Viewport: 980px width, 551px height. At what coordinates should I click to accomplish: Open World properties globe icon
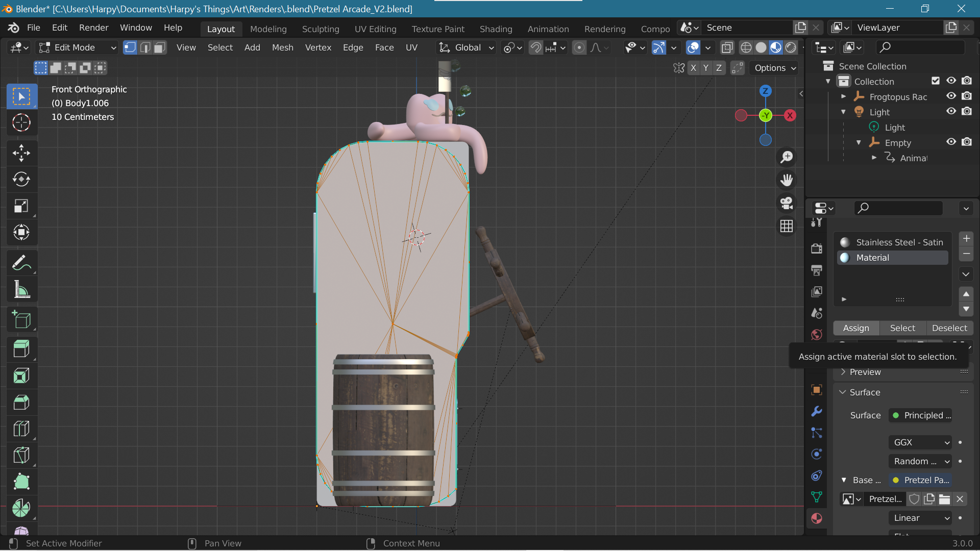[817, 335]
